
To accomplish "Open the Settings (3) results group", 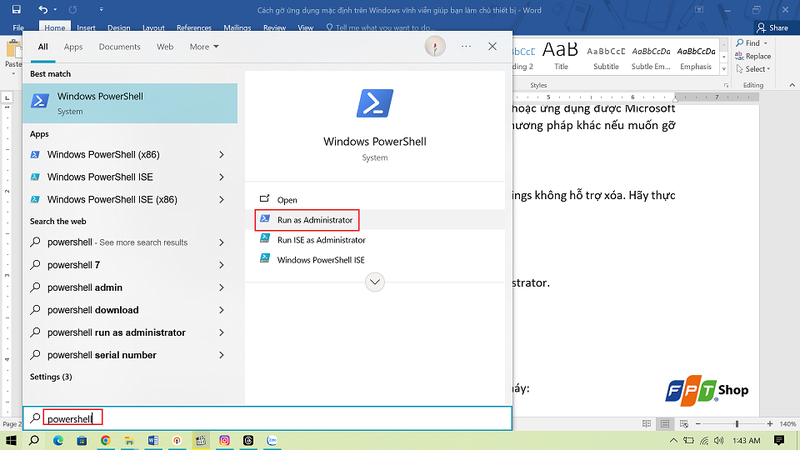I will click(x=51, y=377).
